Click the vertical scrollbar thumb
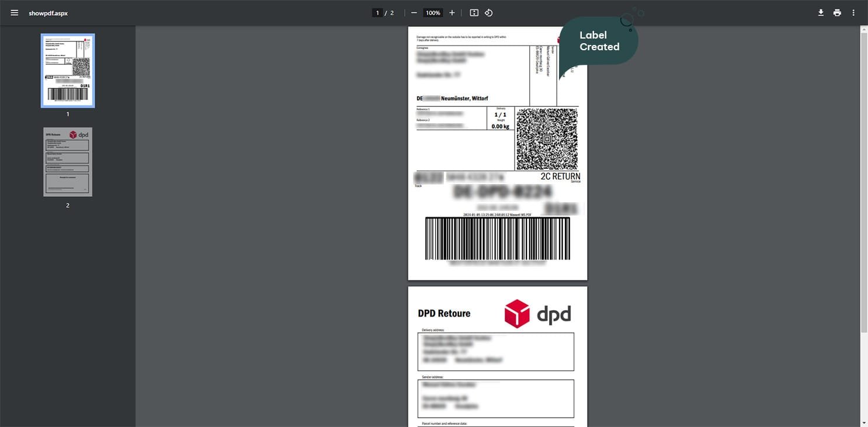This screenshot has width=868, height=427. click(x=864, y=181)
